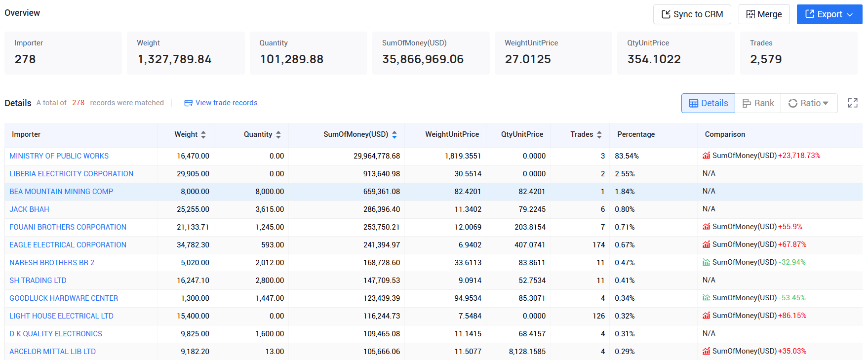Select the Trades overview card 2,579
This screenshot has height=360, width=868.
pyautogui.click(x=799, y=53)
